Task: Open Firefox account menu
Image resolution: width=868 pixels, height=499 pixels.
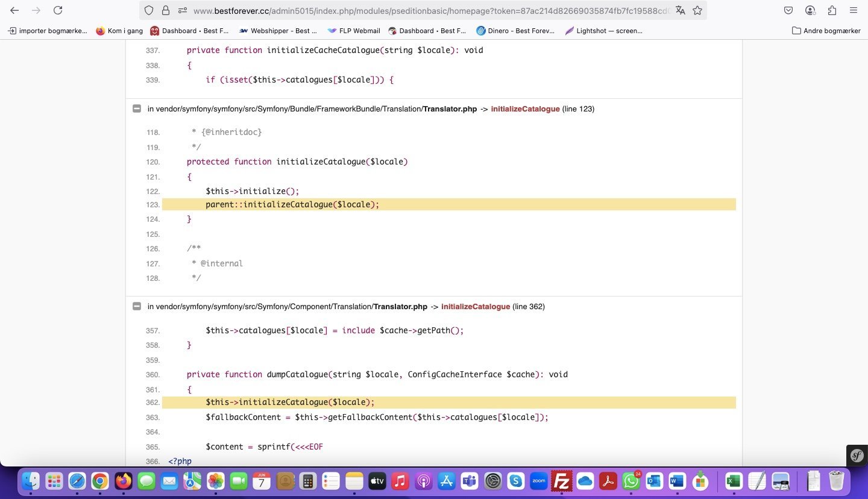Action: (x=810, y=10)
